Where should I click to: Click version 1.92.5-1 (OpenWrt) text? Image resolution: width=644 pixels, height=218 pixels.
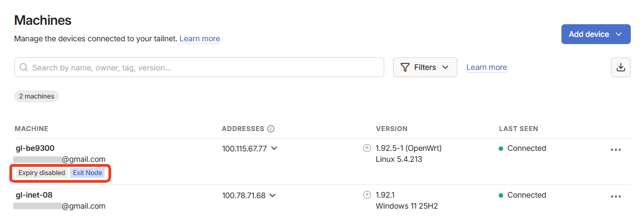point(408,148)
